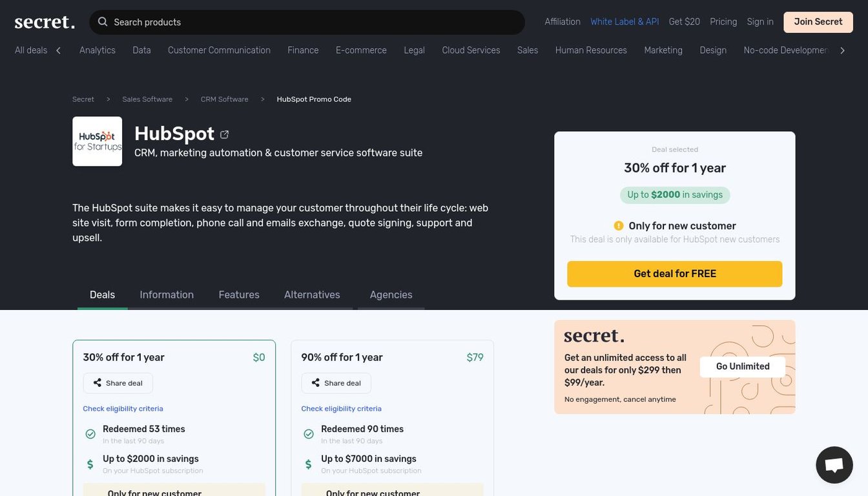Open HubSpot's site via the external link icon

pyautogui.click(x=224, y=134)
